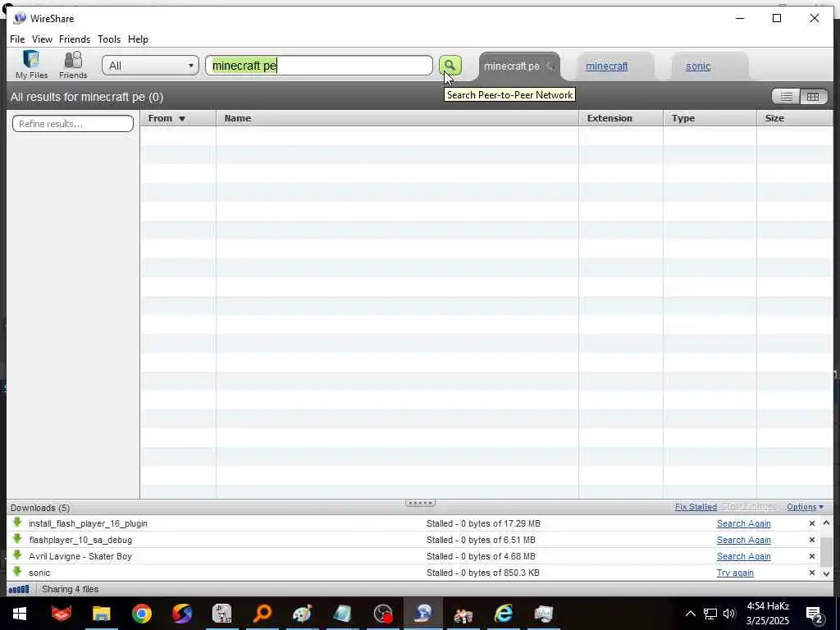Click Search Again for install_flash_player_16_plugin
Screen dimensions: 840x630
click(743, 523)
